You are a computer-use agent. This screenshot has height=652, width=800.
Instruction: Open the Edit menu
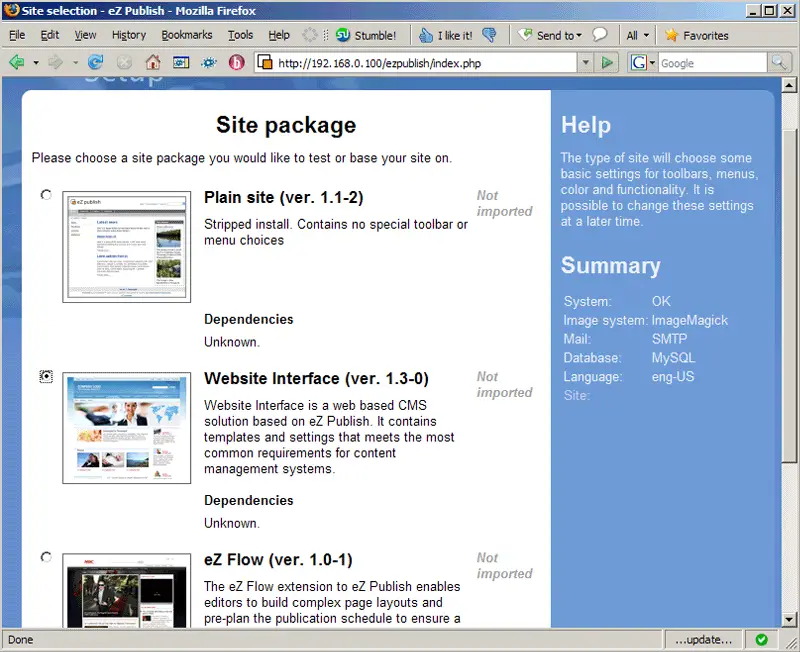point(49,35)
